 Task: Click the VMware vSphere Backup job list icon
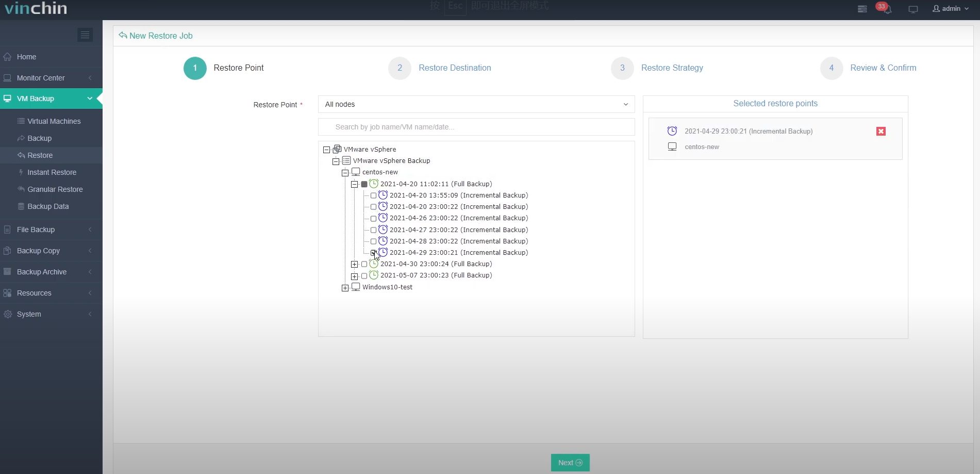(x=346, y=160)
